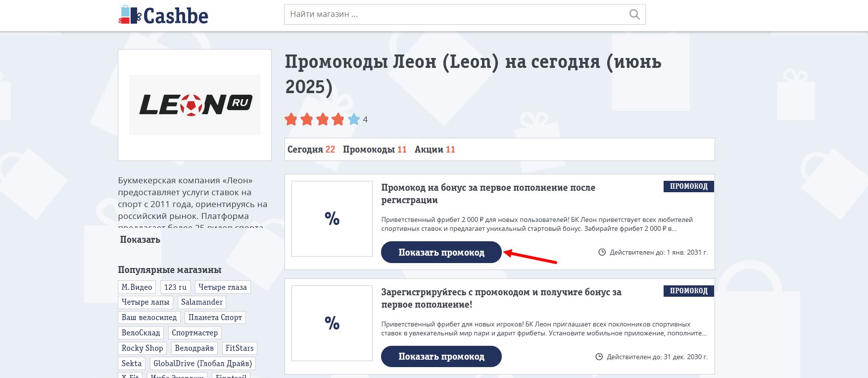Show promo code for first deposit bonus

(441, 252)
